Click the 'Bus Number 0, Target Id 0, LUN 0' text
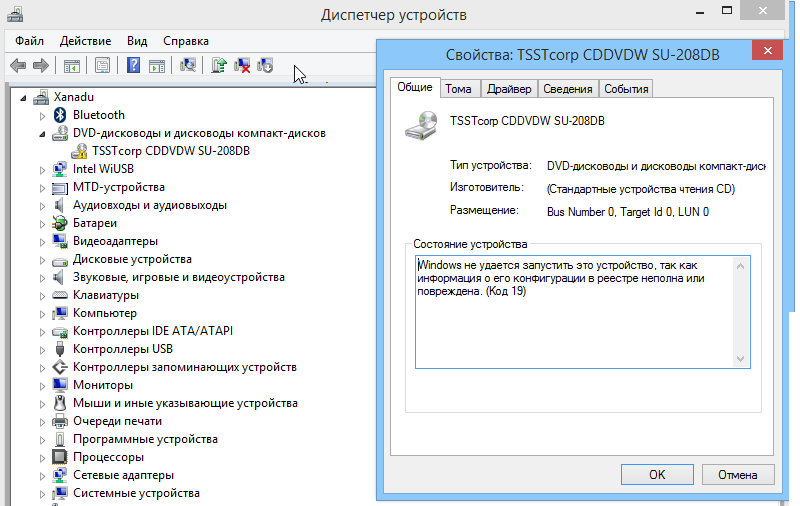Image resolution: width=800 pixels, height=506 pixels. coord(628,212)
